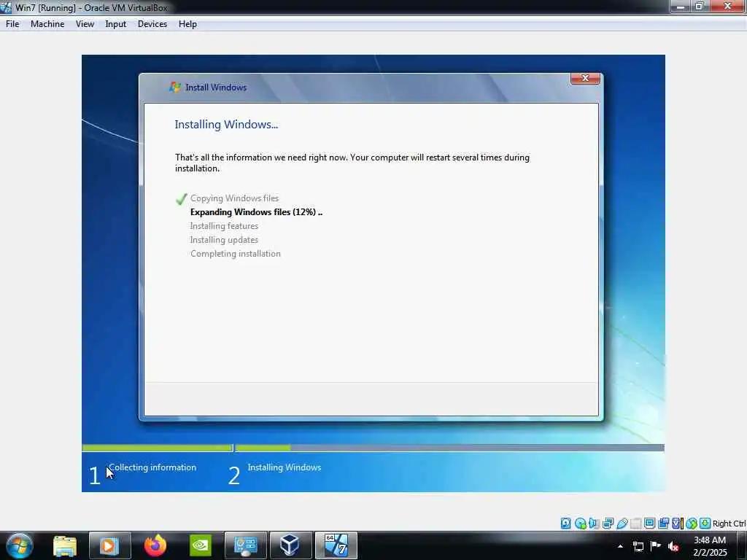This screenshot has height=560, width=747.
Task: Restore down the VirtualBox window
Action: coord(700,6)
